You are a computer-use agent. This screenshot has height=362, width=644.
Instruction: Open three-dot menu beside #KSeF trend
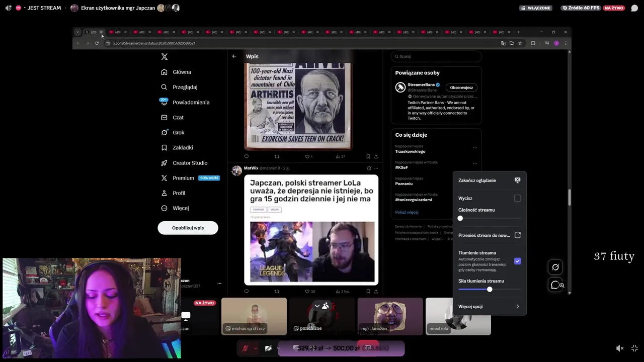(474, 163)
